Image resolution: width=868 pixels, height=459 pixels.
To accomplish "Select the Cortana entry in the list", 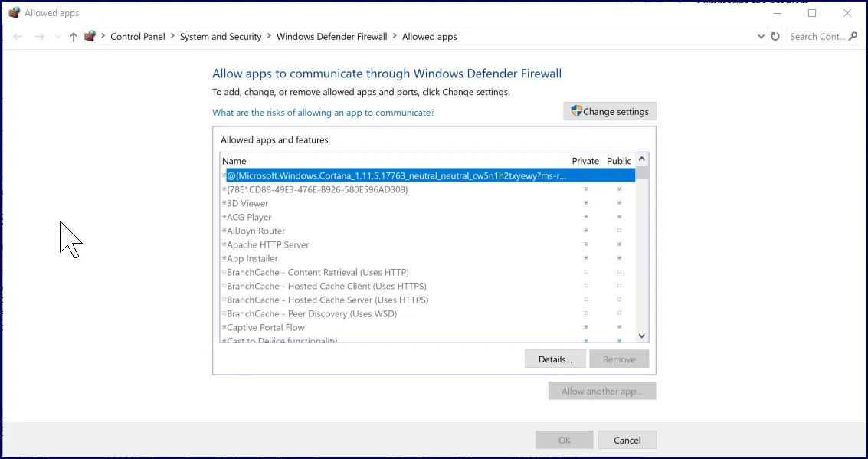I will 427,175.
